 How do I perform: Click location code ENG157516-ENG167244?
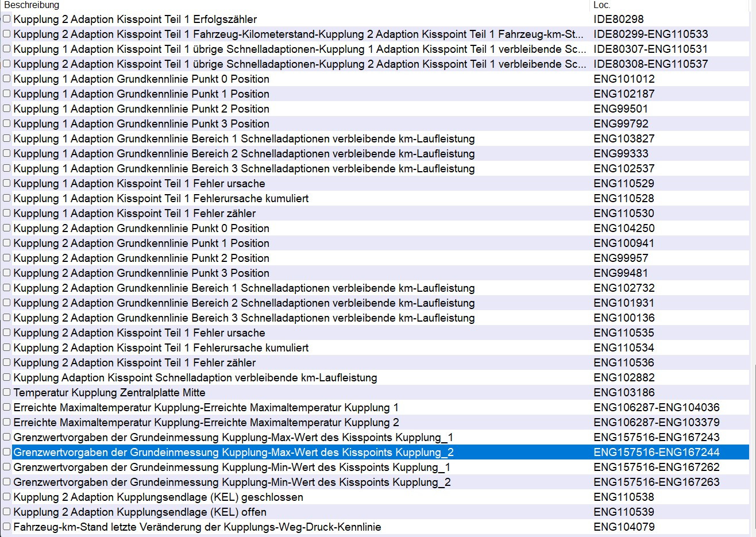[657, 452]
